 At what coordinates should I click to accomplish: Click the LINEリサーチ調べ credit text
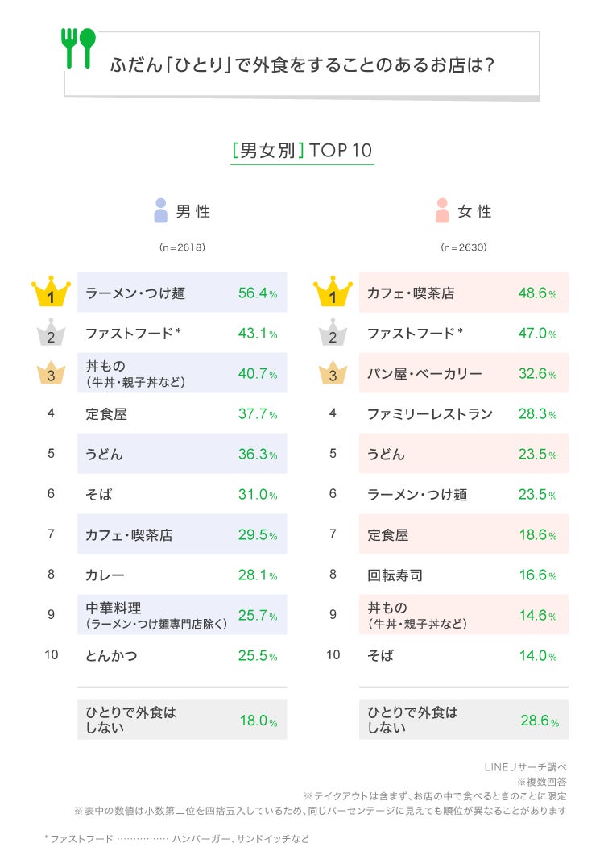525,766
